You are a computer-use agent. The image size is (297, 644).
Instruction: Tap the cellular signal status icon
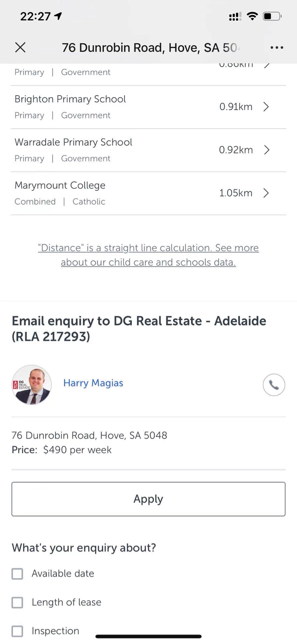[235, 16]
